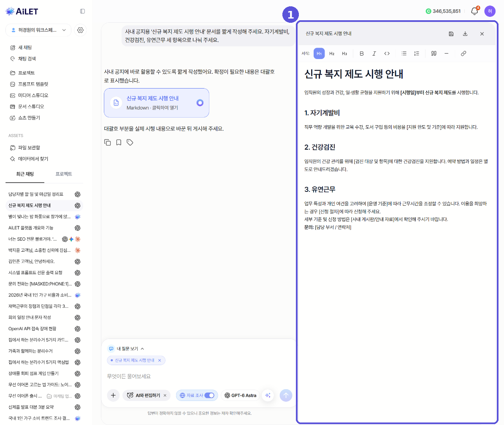Viewport: 504px width, 425px height.
Task: Click the AiLET logo
Action: [22, 11]
